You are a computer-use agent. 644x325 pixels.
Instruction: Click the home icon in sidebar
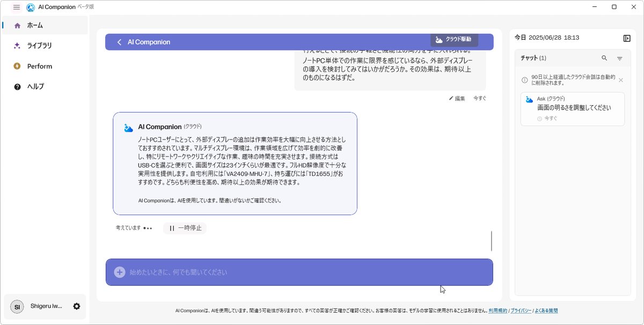[17, 25]
